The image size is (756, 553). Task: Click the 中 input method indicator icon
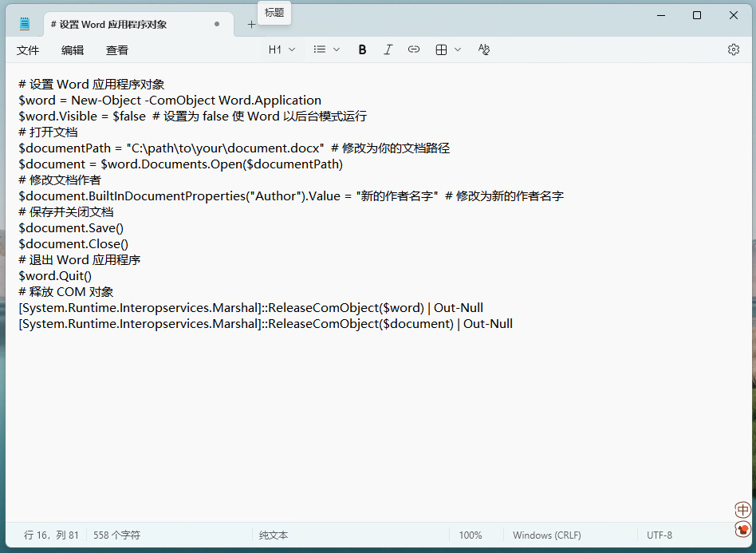742,510
